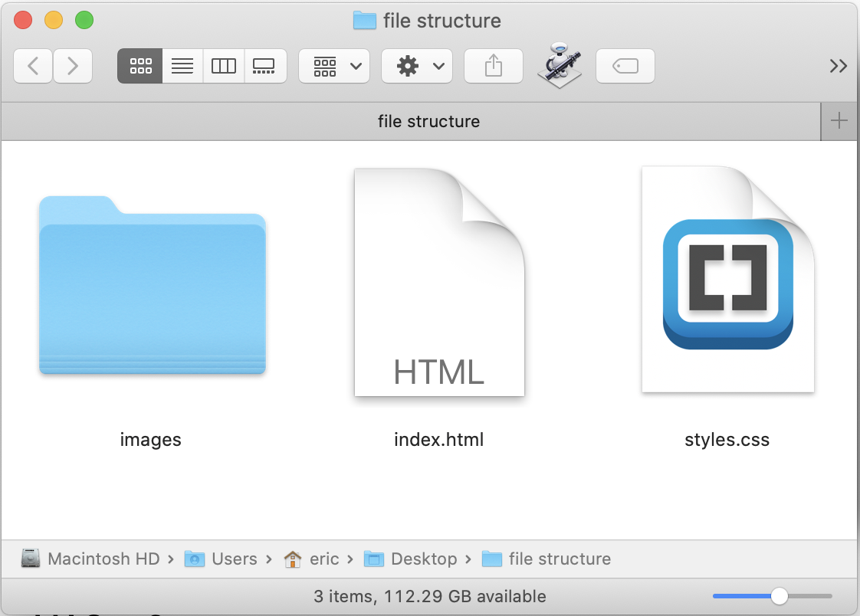This screenshot has width=860, height=616.
Task: Select the index.html file icon
Action: (x=439, y=282)
